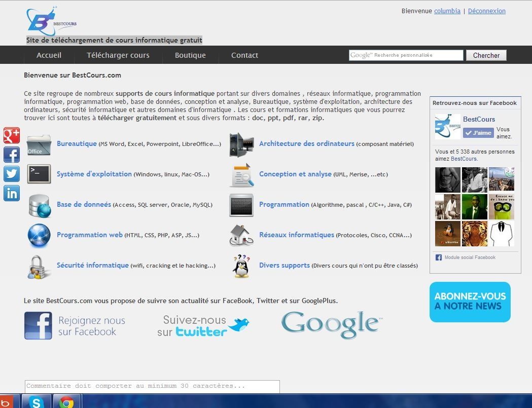Navigate to the Contact page
532x408 pixels.
(x=244, y=55)
